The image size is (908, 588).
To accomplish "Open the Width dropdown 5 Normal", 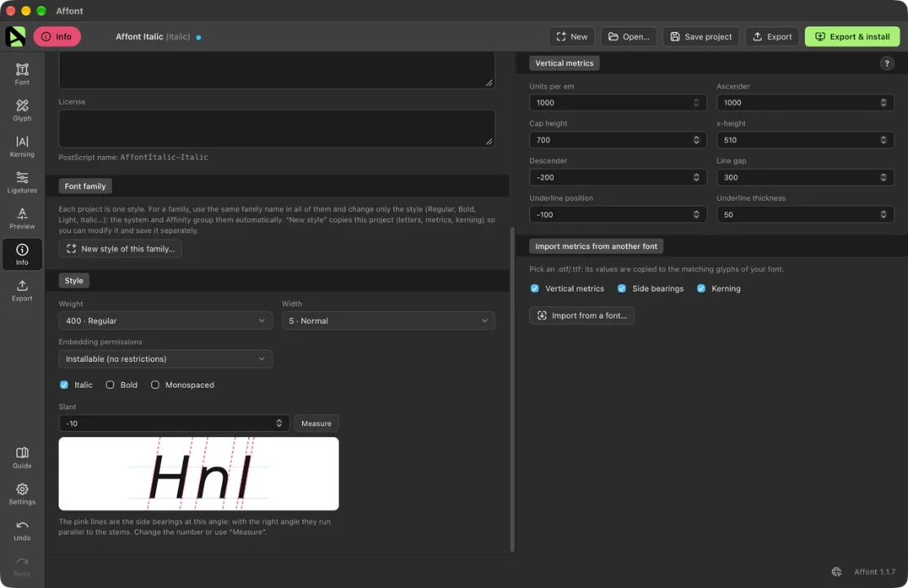I will [388, 320].
